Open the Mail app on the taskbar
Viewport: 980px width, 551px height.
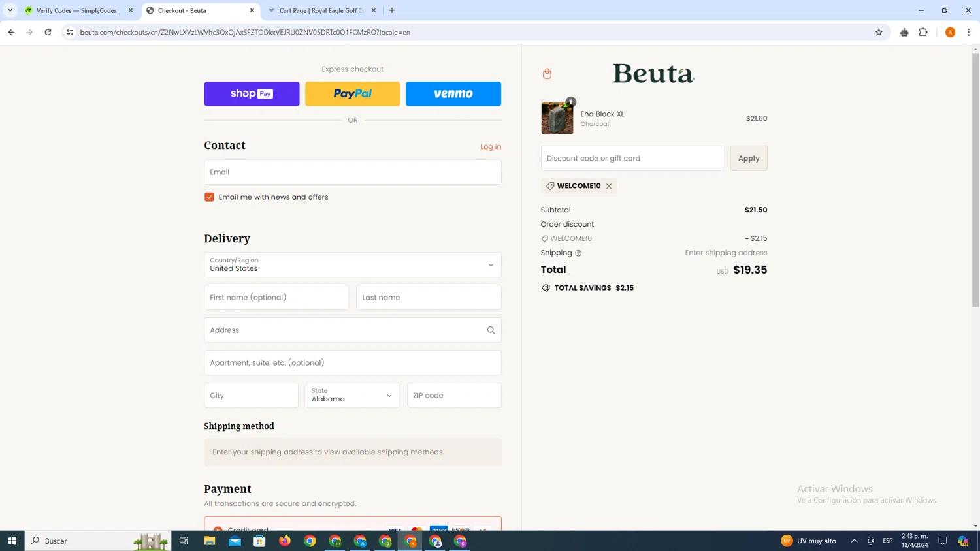[x=235, y=541]
